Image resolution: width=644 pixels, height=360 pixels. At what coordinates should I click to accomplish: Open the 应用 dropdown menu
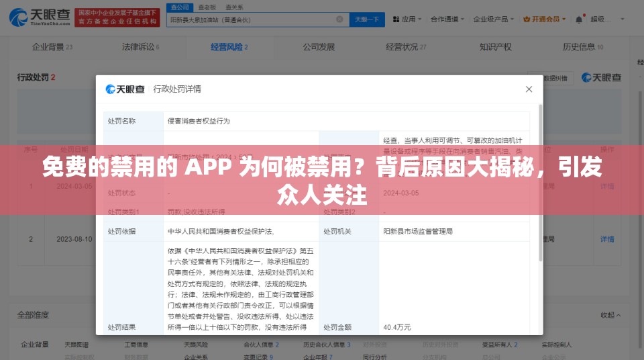(407, 19)
